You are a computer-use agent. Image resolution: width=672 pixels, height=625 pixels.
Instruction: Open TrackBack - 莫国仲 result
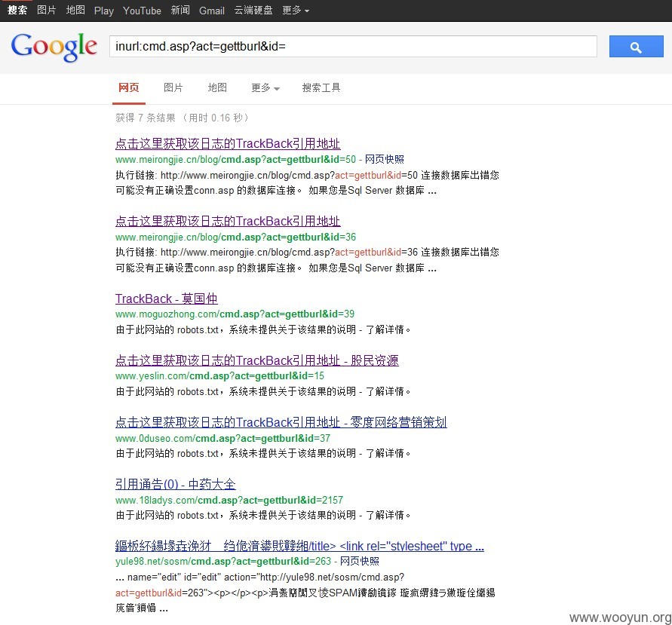coord(166,299)
